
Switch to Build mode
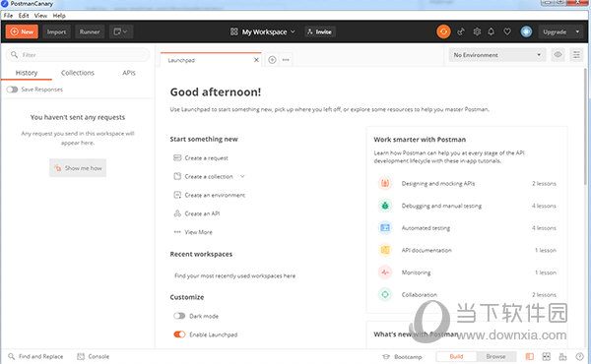click(x=456, y=356)
